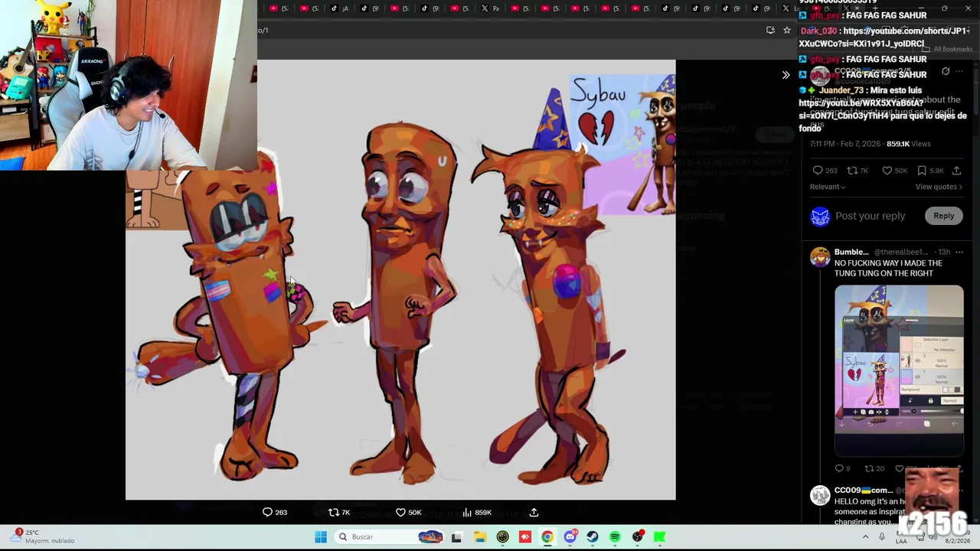Like the post from the image viewer bar
Screen dimensions: 980x551
point(408,512)
